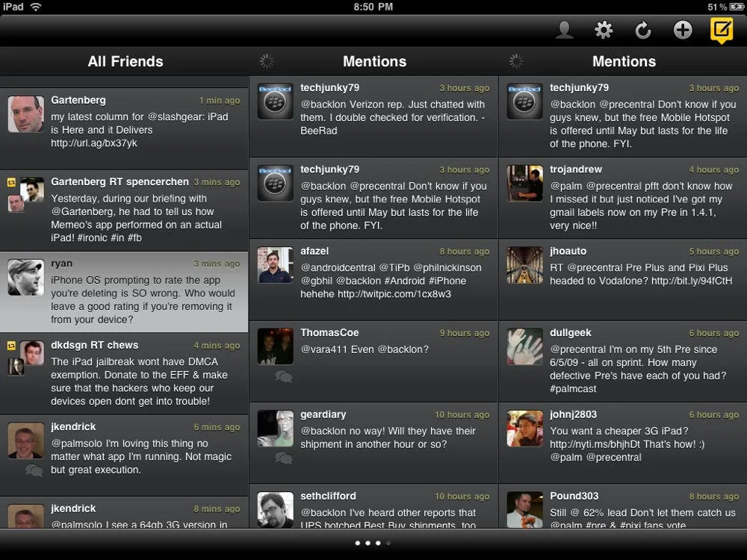Tap jkendrick's avatar on the 6 mins ago tweet
The image size is (747, 560).
coord(25,441)
